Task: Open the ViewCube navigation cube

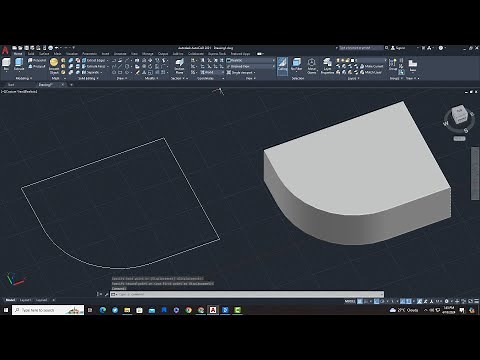Action: click(x=459, y=114)
